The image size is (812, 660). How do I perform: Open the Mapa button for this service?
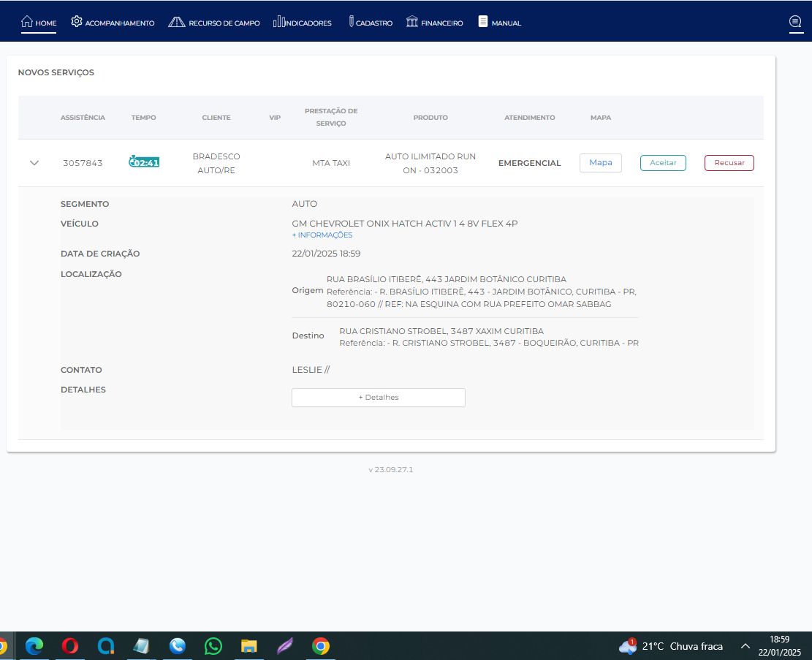[x=600, y=163]
